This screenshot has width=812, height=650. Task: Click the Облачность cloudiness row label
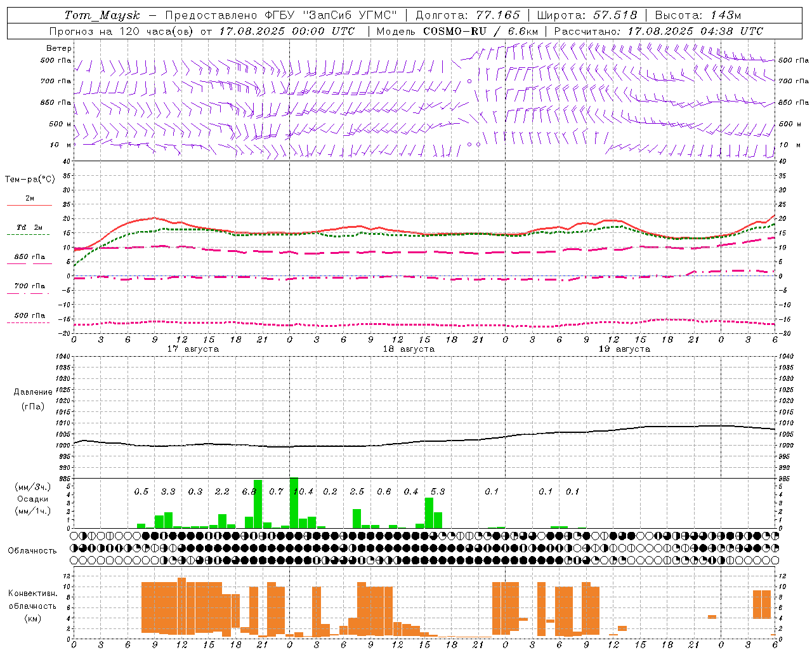point(32,550)
